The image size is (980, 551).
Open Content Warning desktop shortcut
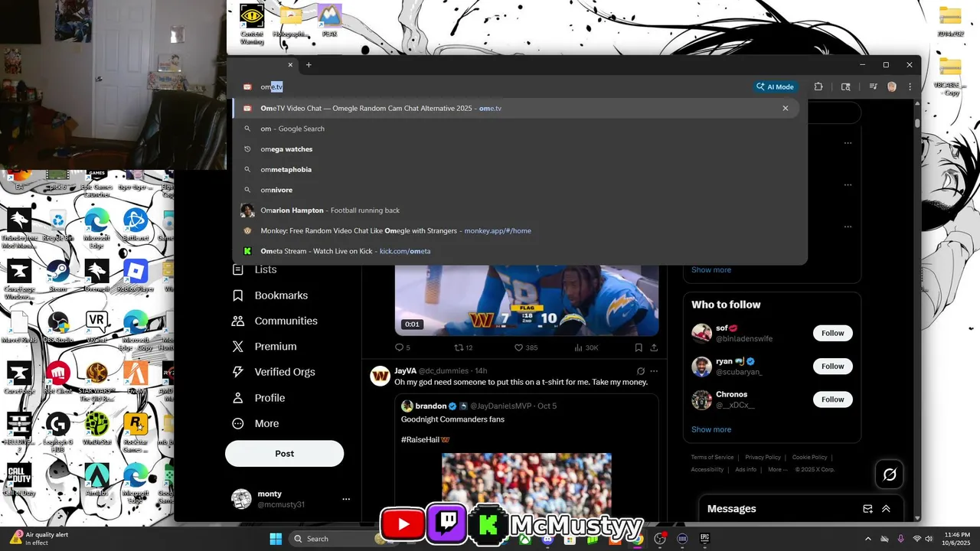[x=252, y=23]
